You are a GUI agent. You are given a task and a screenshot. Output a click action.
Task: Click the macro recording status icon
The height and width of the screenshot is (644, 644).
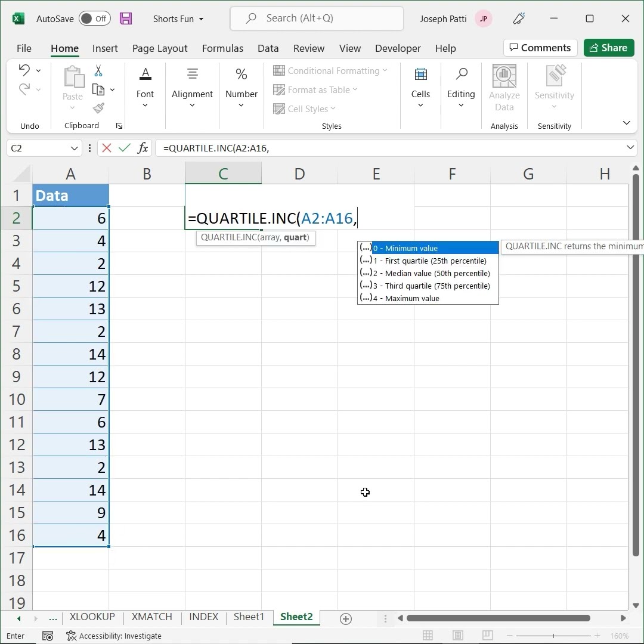[48, 636]
